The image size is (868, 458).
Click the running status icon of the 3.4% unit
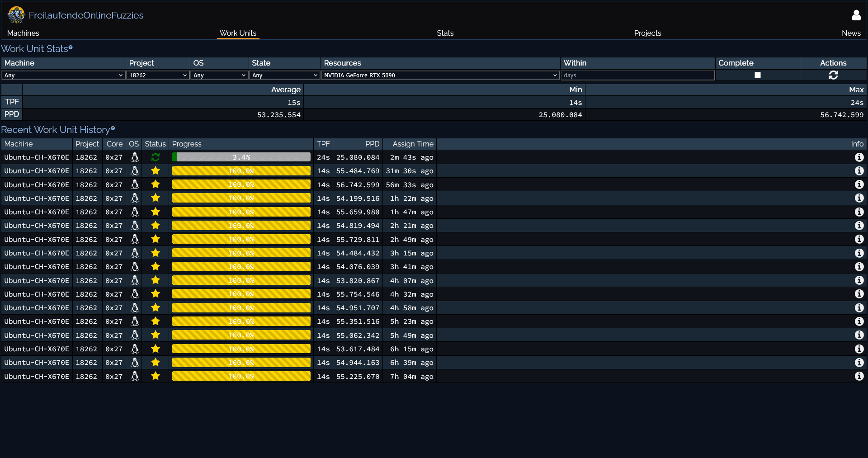point(156,157)
